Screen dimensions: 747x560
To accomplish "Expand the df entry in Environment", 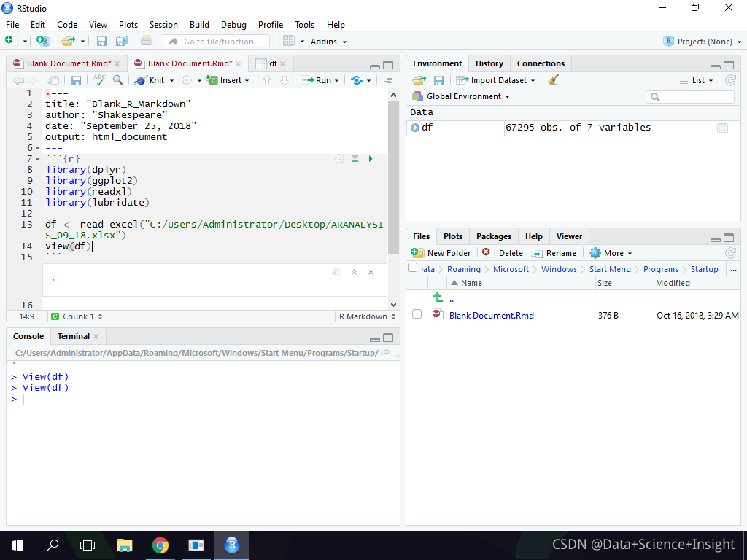I will click(417, 127).
